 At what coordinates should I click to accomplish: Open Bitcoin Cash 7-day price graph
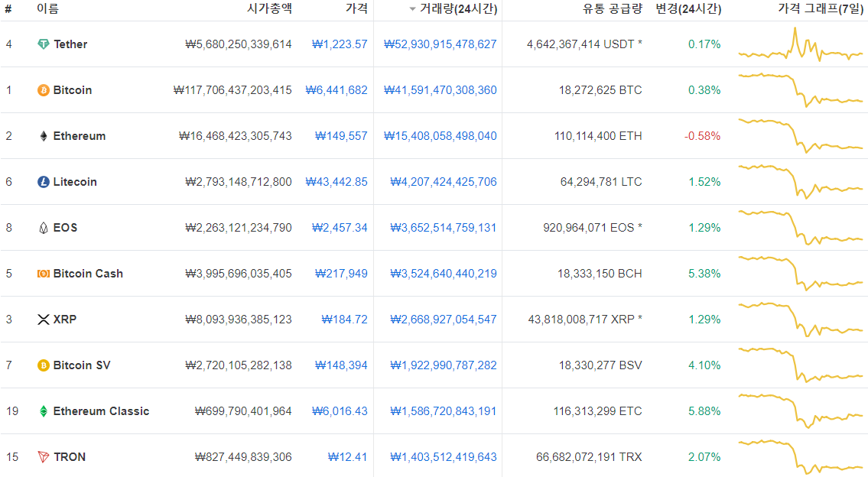[801, 274]
